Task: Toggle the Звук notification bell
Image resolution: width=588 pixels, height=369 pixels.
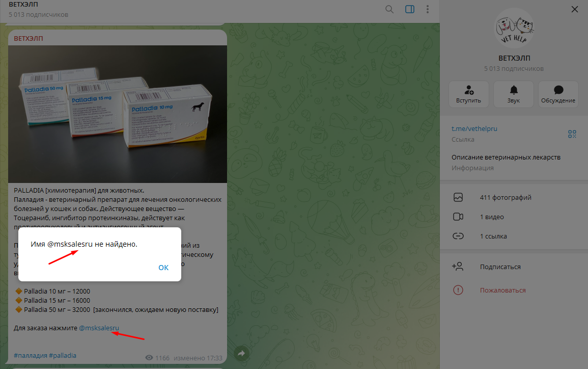Action: (513, 94)
